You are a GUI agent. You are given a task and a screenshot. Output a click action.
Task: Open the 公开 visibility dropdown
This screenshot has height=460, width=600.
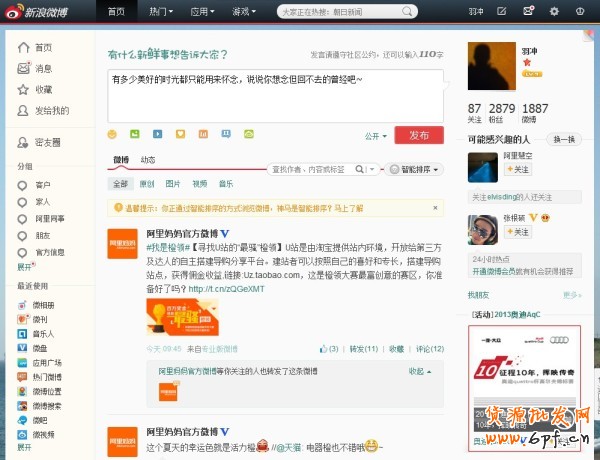(375, 136)
